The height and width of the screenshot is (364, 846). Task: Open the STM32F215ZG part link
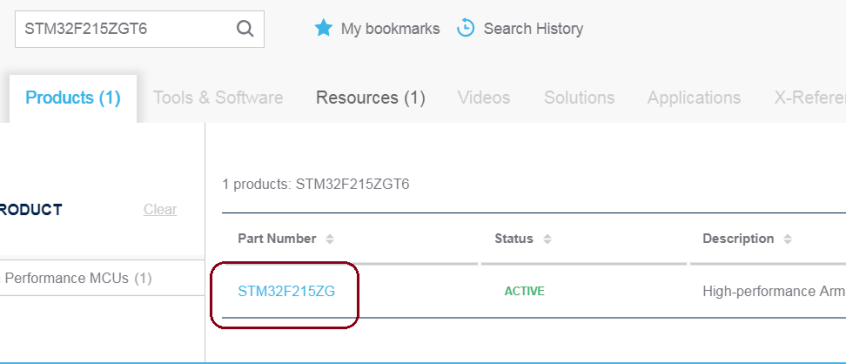tap(286, 292)
